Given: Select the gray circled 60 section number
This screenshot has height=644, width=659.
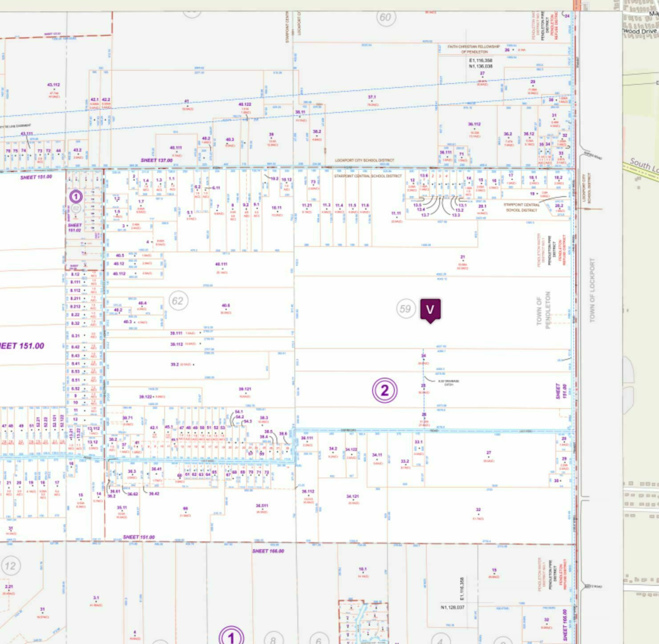Looking at the screenshot, I should pyautogui.click(x=386, y=17).
